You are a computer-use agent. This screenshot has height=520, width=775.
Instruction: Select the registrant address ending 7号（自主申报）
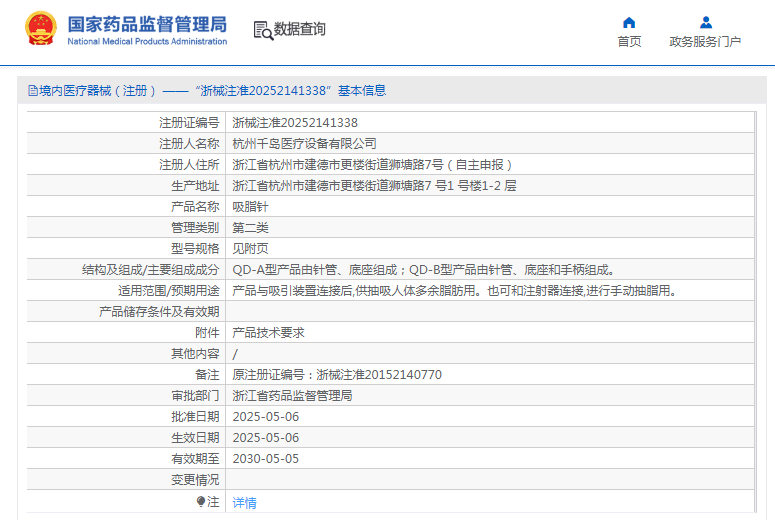point(372,165)
